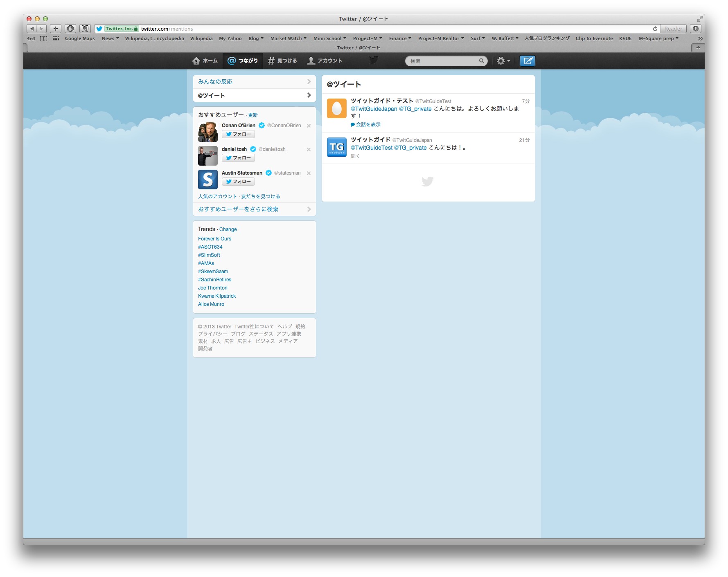Click the Reader button in address bar
Viewport: 728px width, 577px height.
coord(673,29)
